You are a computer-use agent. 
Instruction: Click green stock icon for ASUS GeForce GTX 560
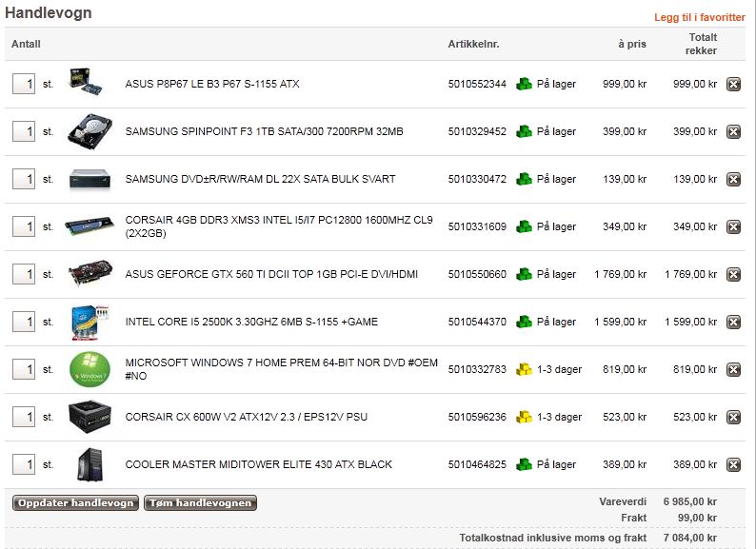(x=524, y=274)
